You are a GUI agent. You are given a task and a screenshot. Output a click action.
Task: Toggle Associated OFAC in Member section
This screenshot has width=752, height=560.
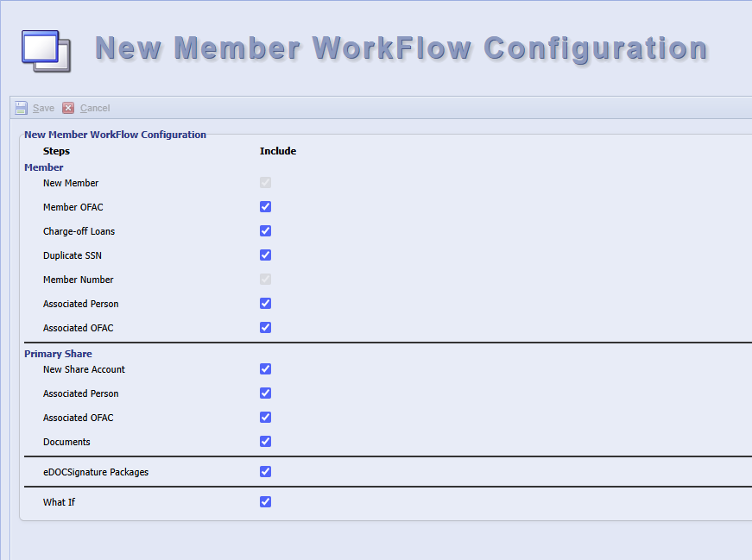[265, 327]
